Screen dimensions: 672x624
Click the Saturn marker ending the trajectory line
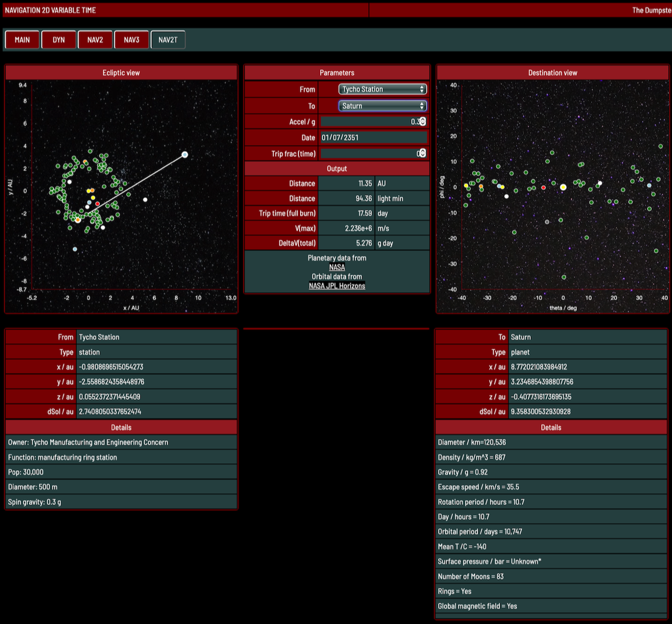coord(185,155)
